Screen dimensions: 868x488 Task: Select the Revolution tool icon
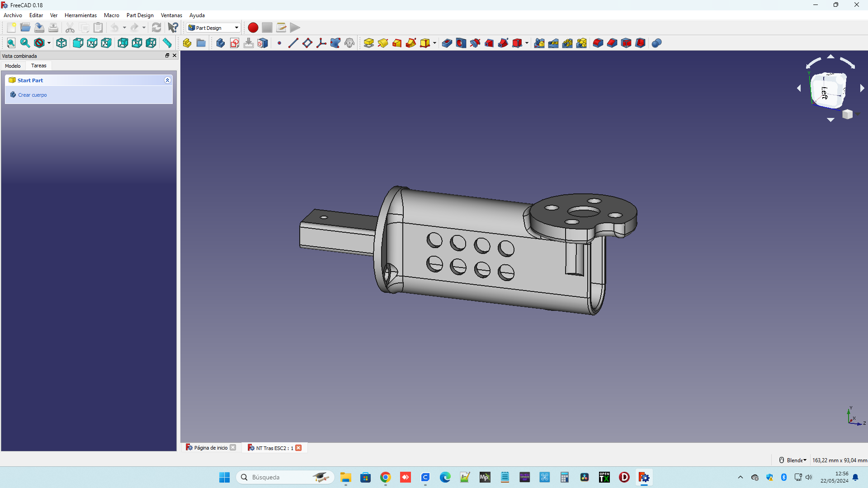point(382,43)
